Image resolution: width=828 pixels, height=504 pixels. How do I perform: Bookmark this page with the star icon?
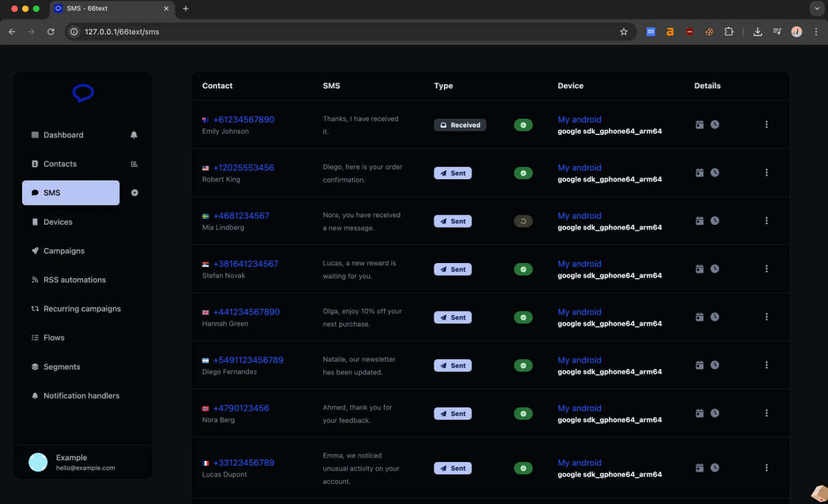[x=624, y=32]
